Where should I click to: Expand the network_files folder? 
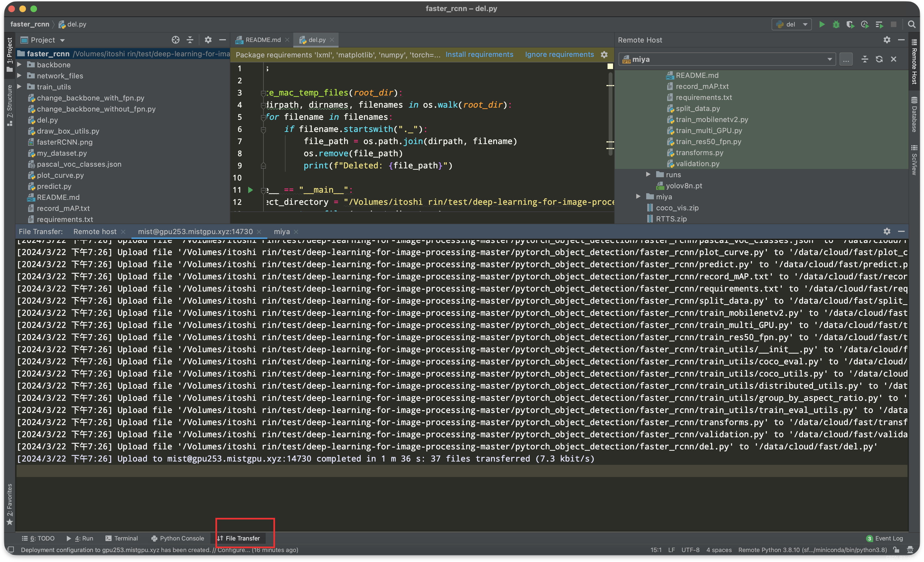pos(20,75)
